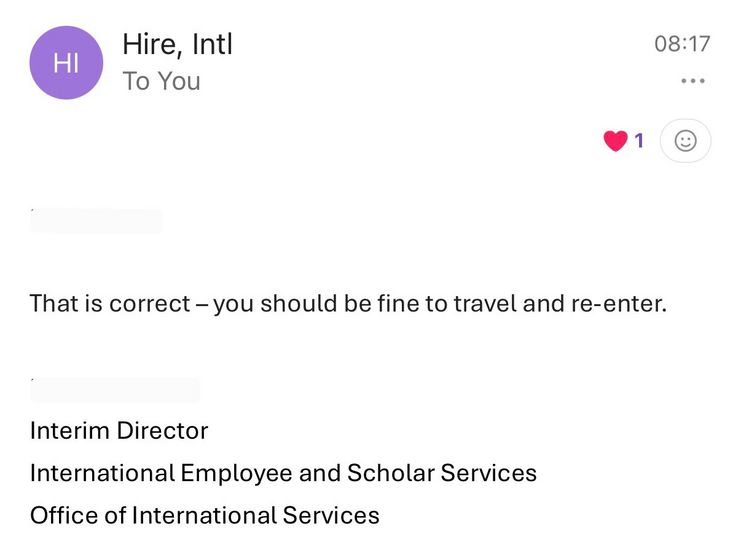Open the three-dot more options menu
741x534 pixels.
pos(692,81)
